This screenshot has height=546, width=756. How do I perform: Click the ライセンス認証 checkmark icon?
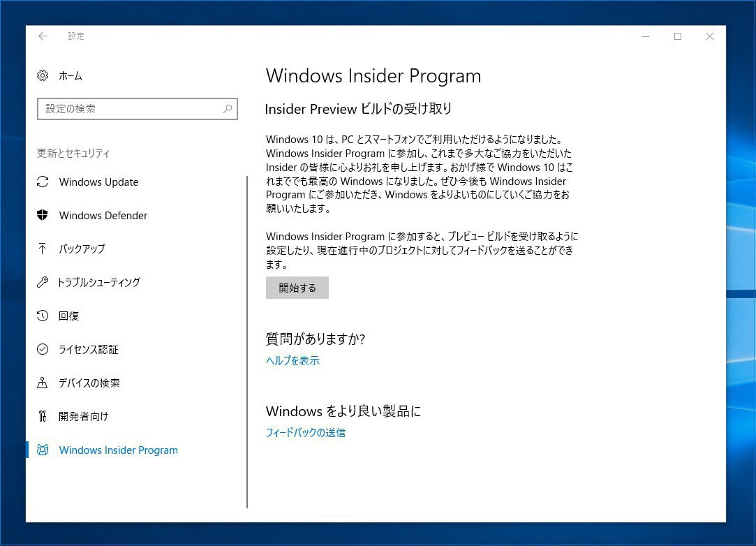pos(43,349)
